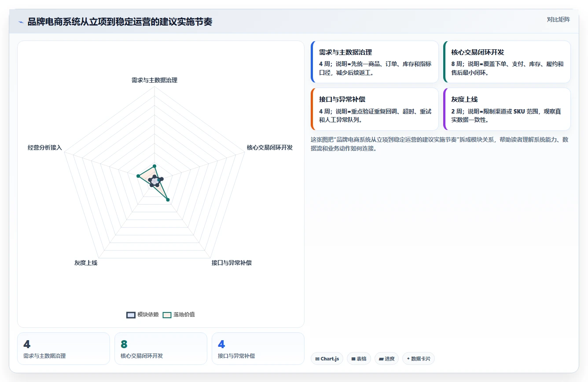This screenshot has width=588, height=382.
Task: Open the 需求与主数据治理 info card
Action: (x=375, y=62)
